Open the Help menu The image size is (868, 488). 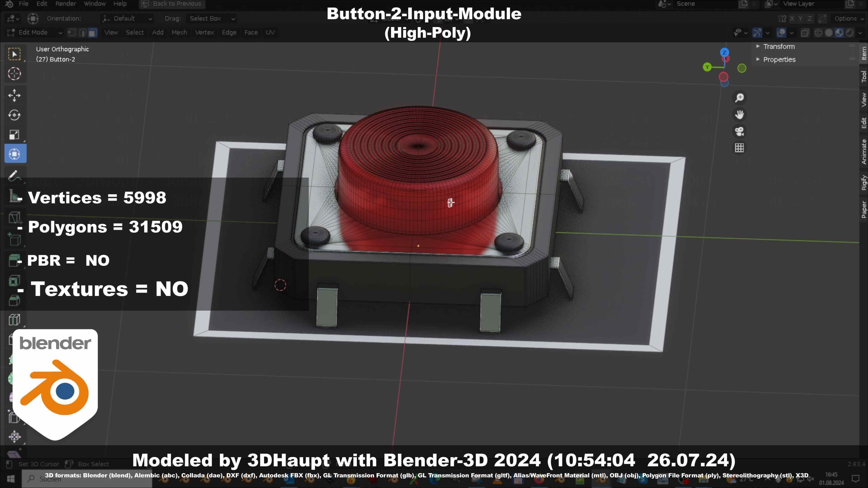coord(120,4)
